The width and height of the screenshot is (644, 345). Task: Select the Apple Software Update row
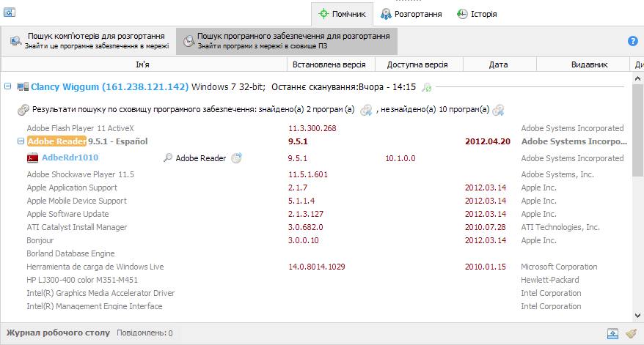coord(321,214)
